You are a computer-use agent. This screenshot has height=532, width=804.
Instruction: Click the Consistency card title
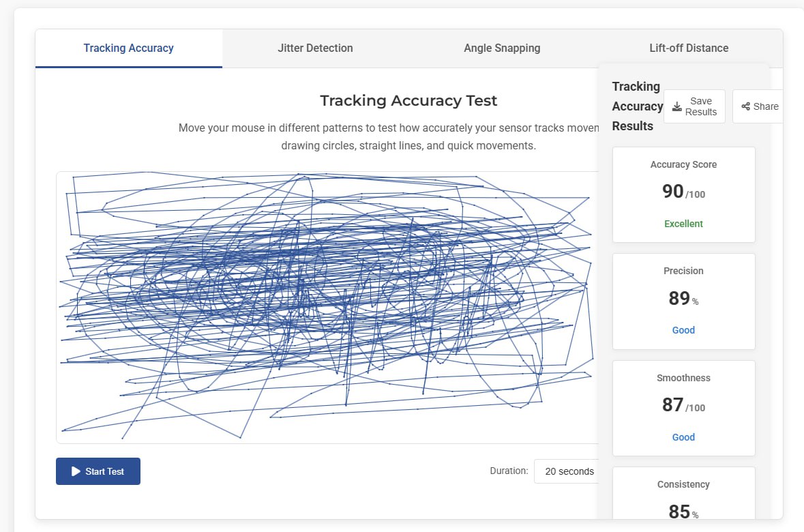(683, 484)
